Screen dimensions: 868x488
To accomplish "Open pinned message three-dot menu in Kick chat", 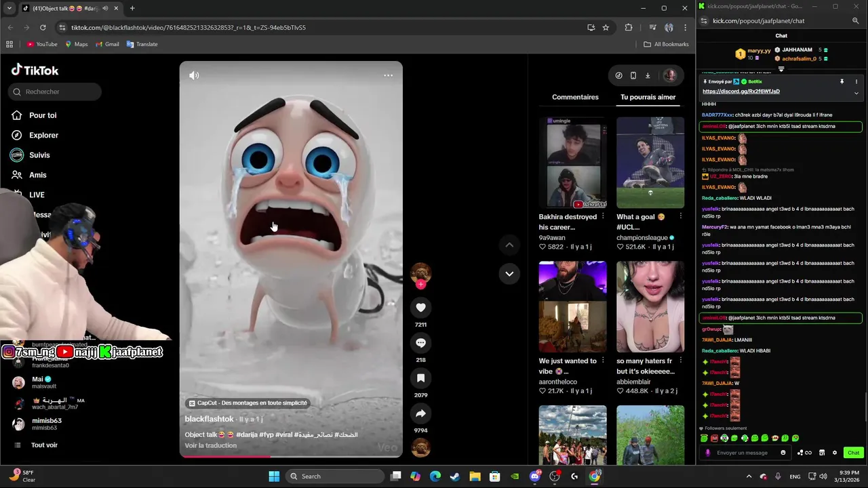I will [x=856, y=81].
